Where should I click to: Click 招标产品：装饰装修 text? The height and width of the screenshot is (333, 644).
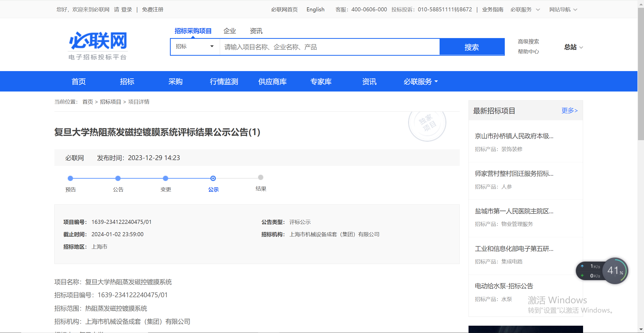tap(499, 149)
